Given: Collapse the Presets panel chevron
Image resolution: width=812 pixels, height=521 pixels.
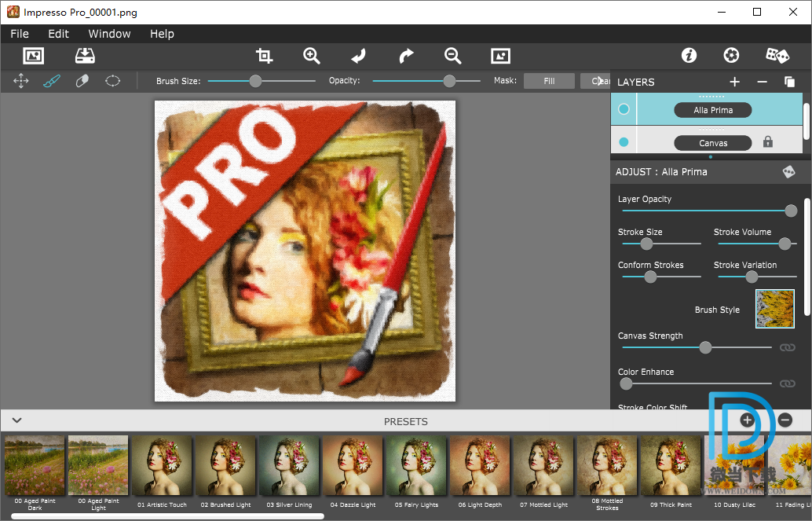Looking at the screenshot, I should (x=16, y=420).
